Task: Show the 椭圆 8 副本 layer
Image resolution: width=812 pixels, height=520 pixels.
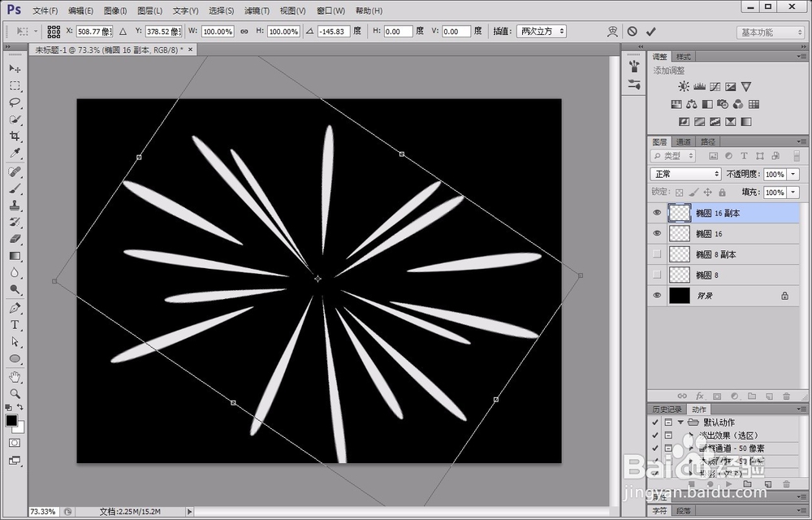Action: (657, 254)
